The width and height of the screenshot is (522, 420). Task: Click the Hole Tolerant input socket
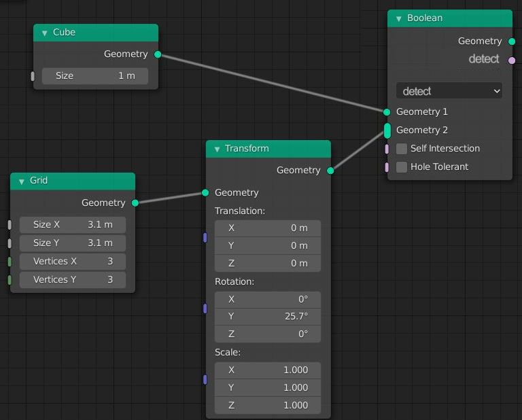click(387, 167)
